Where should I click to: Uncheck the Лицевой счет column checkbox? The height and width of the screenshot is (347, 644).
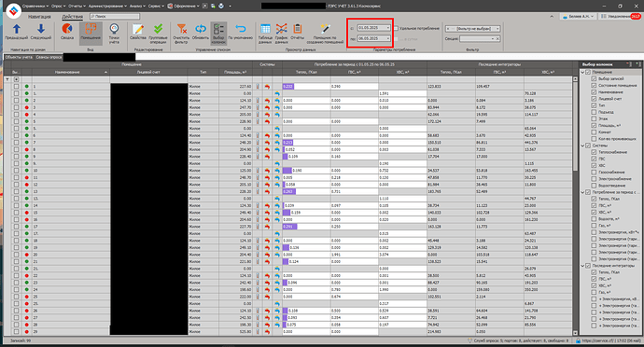(x=594, y=99)
